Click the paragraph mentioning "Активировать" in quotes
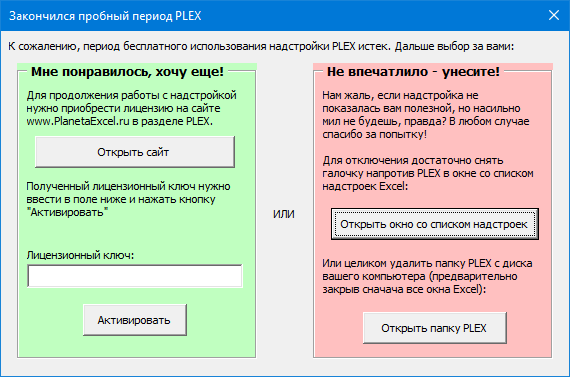Image resolution: width=570 pixels, height=377 pixels. coord(128,199)
